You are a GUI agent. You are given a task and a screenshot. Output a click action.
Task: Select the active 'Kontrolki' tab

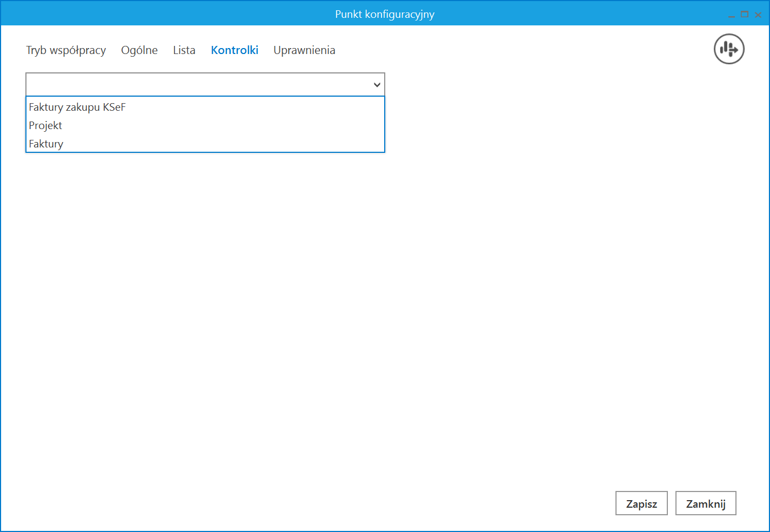coord(235,50)
